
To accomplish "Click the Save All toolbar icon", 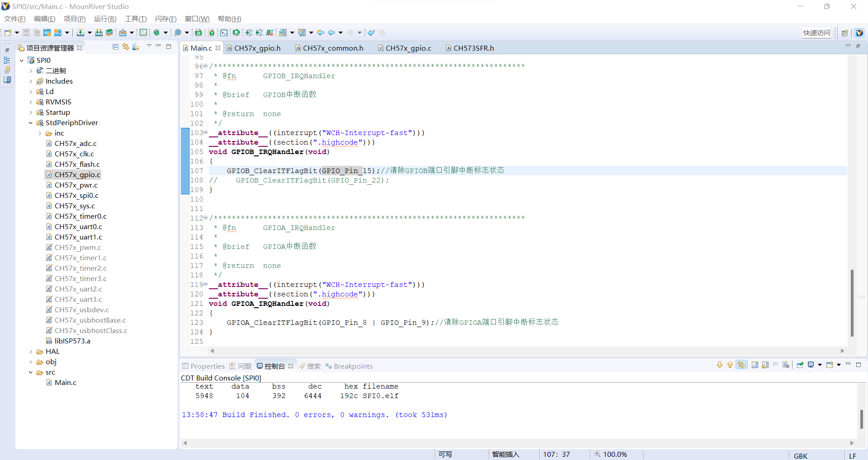I will tap(37, 33).
